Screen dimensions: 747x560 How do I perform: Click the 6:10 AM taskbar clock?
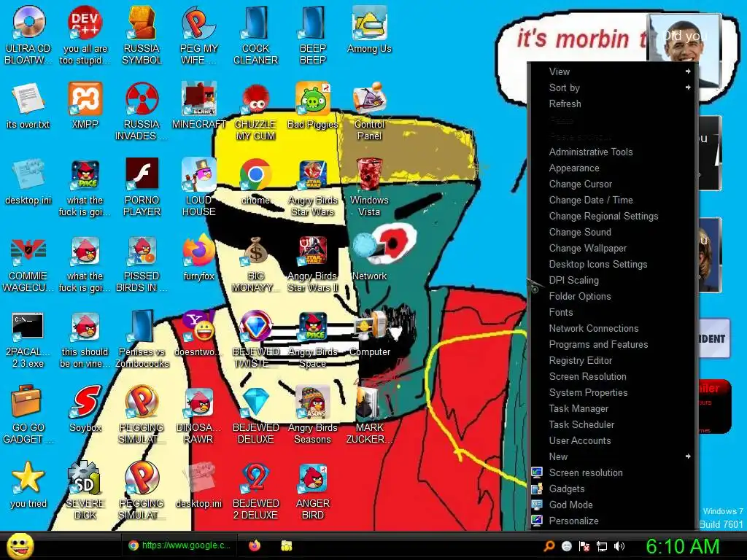pos(683,546)
